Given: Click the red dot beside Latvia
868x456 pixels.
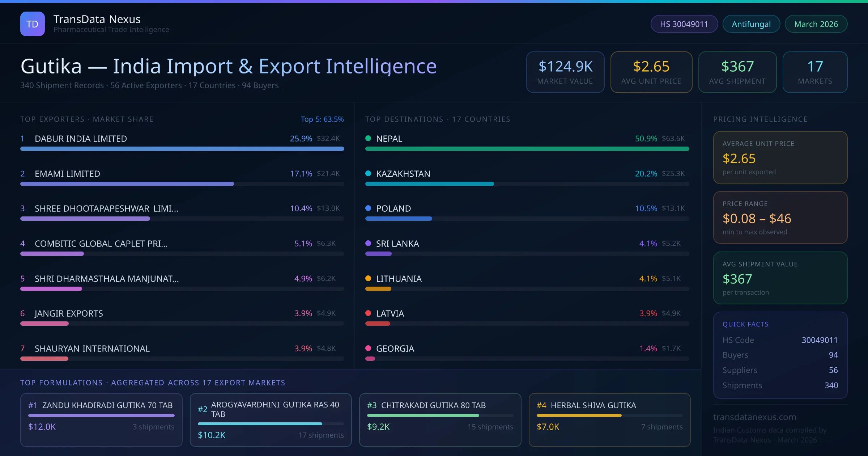Looking at the screenshot, I should click(x=368, y=313).
